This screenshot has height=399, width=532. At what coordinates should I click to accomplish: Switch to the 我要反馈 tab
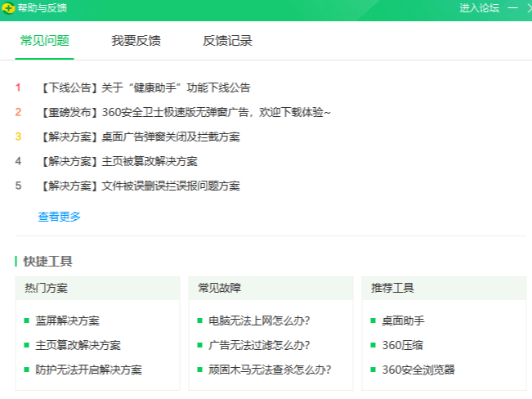136,41
